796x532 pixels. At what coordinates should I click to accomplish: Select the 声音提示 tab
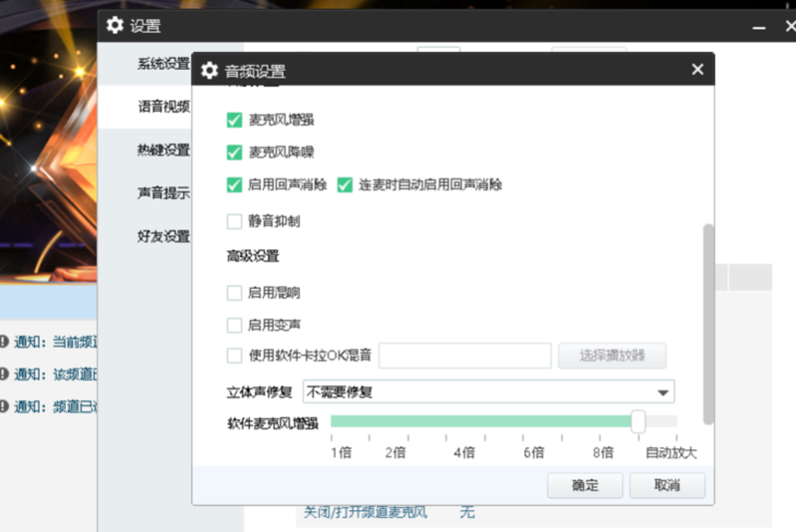pos(162,193)
